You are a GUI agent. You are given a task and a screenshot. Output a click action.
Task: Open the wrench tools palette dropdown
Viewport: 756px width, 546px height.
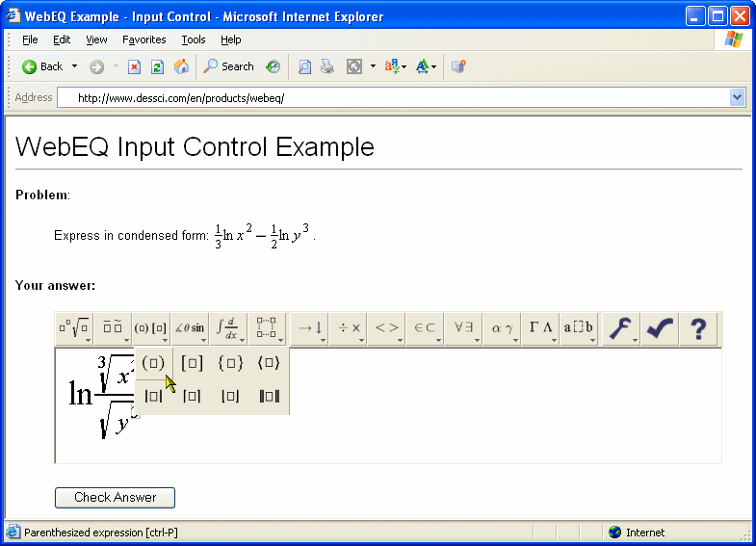click(621, 328)
